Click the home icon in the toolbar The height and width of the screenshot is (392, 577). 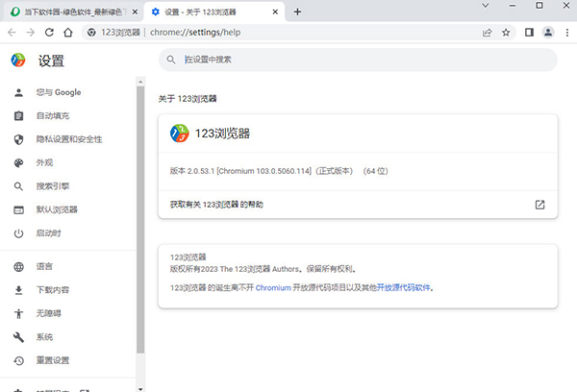pos(68,32)
